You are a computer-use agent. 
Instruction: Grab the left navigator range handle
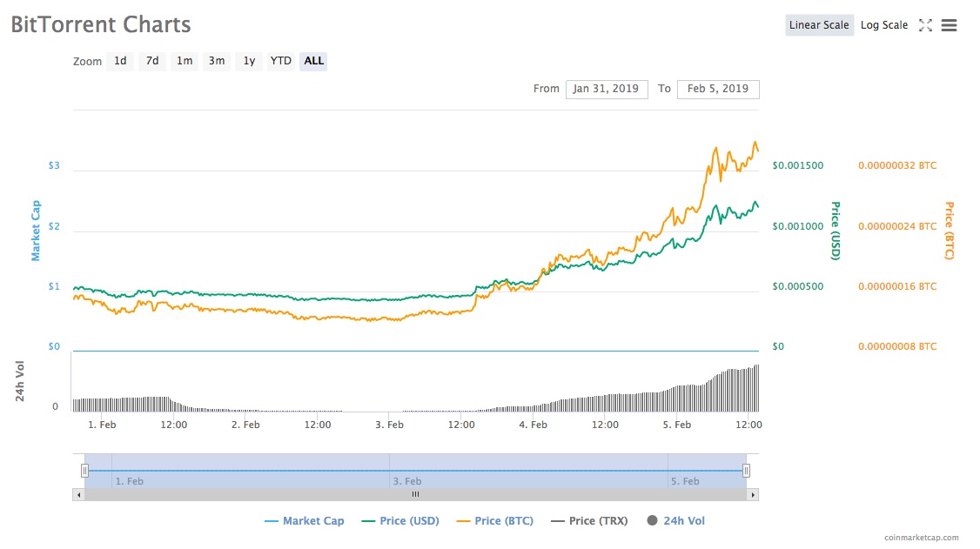pyautogui.click(x=84, y=471)
